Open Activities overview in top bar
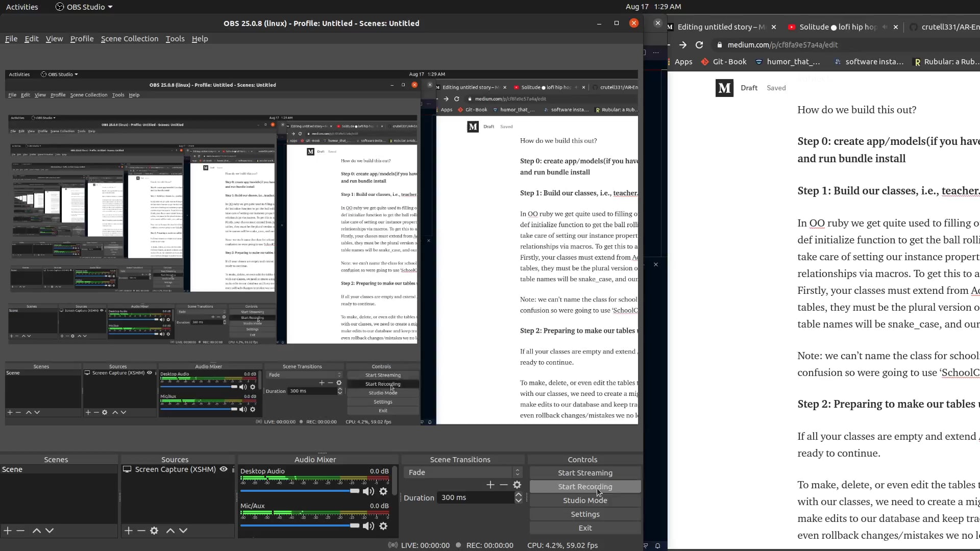The image size is (980, 551). [x=22, y=7]
